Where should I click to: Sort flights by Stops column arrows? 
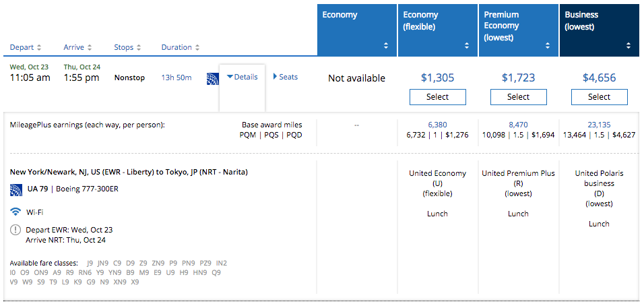[x=139, y=48]
